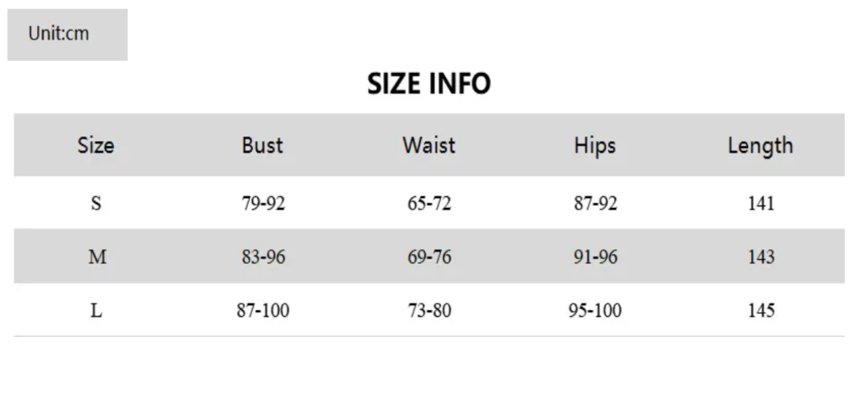
Task: Click the Unit:cm label box
Action: point(67,34)
